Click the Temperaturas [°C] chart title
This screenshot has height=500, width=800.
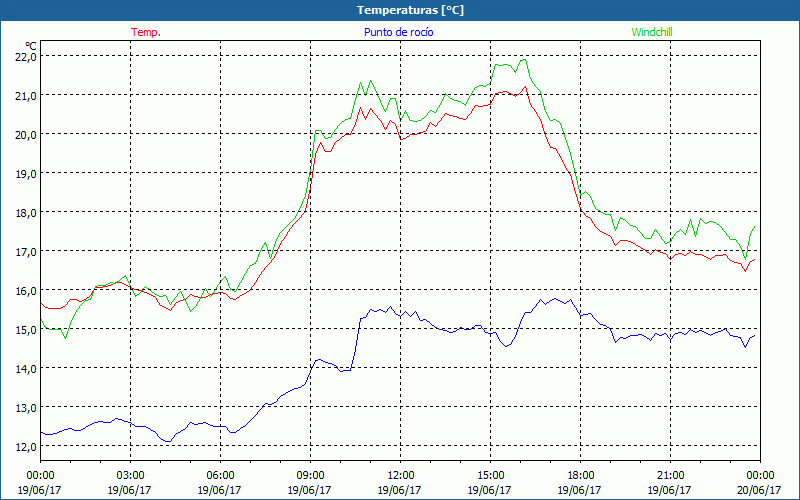(410, 10)
